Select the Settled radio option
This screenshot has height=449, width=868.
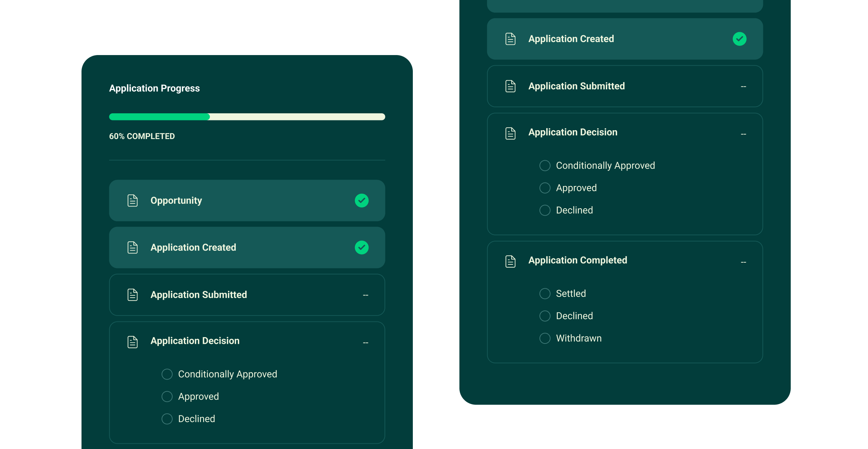tap(545, 294)
